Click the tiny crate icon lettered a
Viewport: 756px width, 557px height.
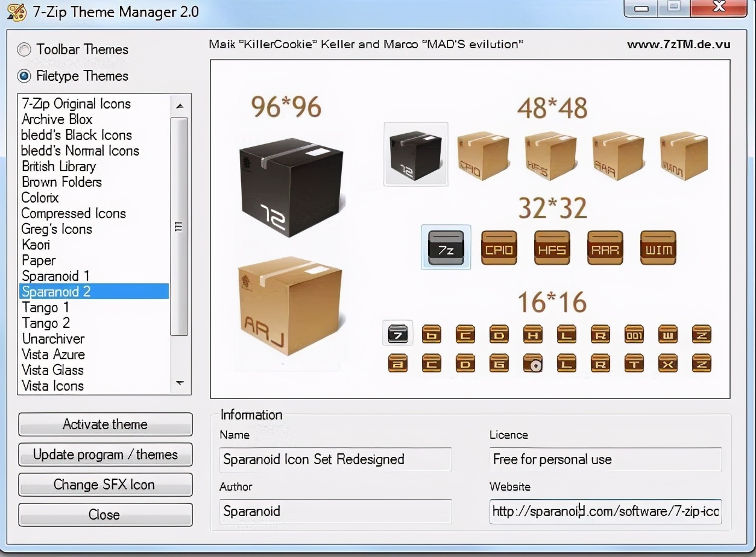click(398, 363)
